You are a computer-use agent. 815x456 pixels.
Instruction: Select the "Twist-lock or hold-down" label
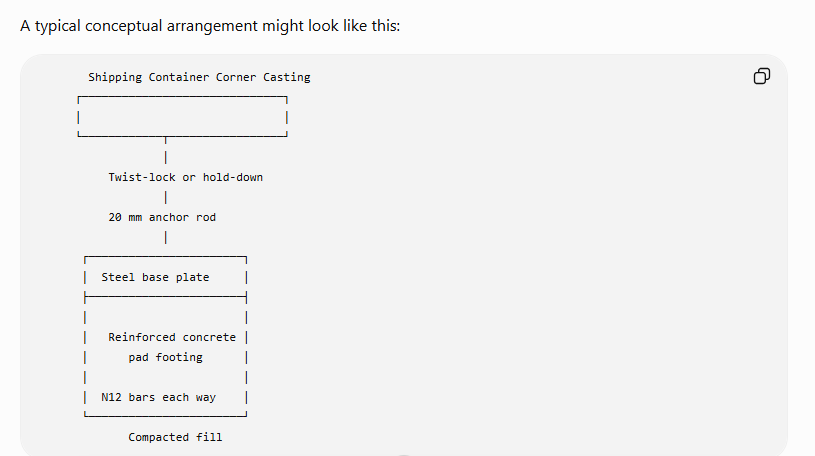click(x=186, y=177)
